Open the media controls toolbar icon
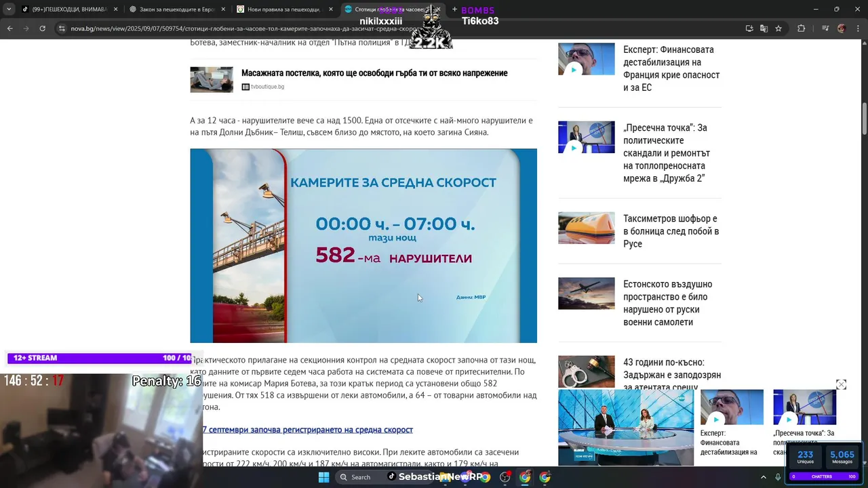 [825, 28]
